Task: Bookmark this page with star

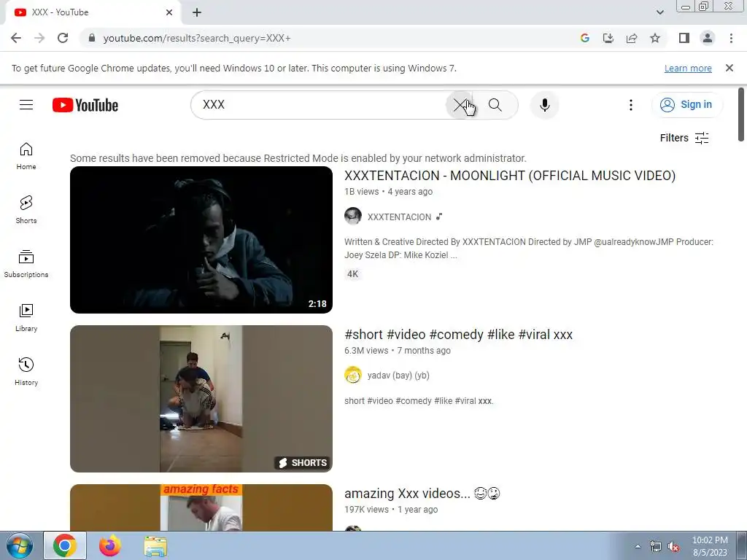Action: coord(655,38)
